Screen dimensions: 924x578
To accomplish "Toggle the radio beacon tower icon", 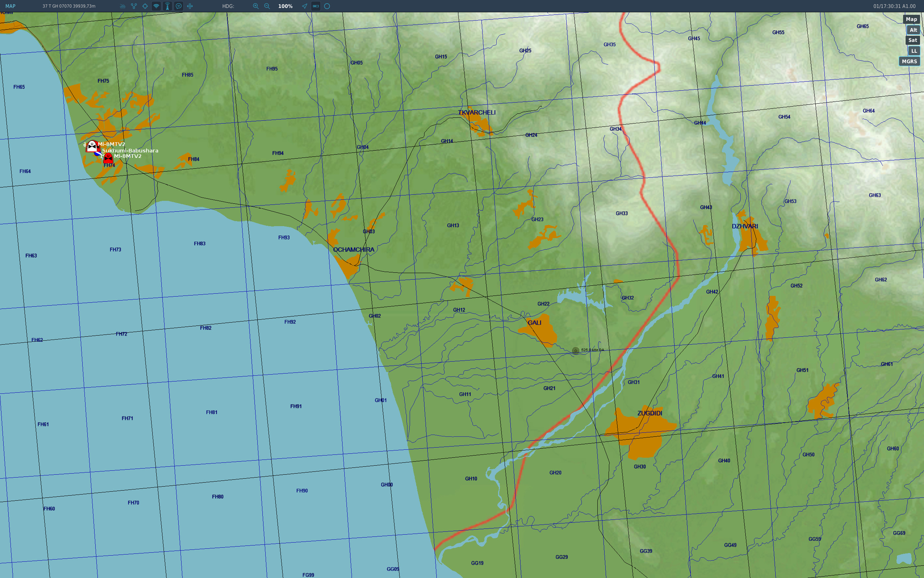I will (x=167, y=6).
